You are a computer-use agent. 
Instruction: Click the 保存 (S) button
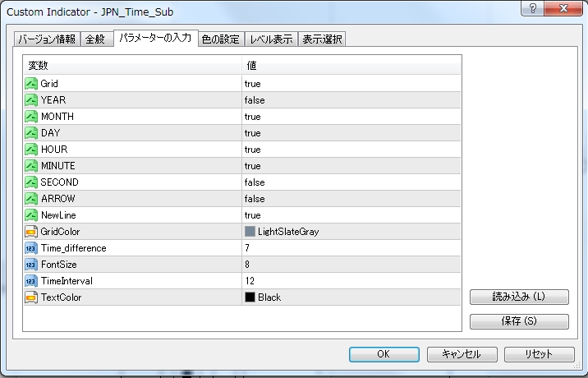pyautogui.click(x=519, y=321)
